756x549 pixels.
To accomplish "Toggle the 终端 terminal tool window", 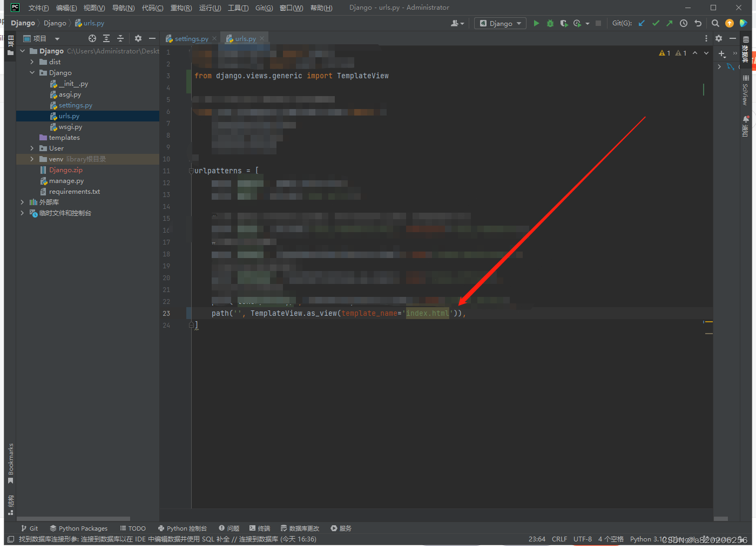I will [260, 528].
